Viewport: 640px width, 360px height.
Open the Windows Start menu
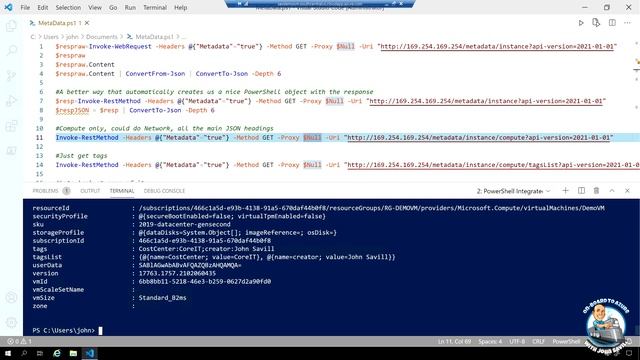tap(8, 353)
